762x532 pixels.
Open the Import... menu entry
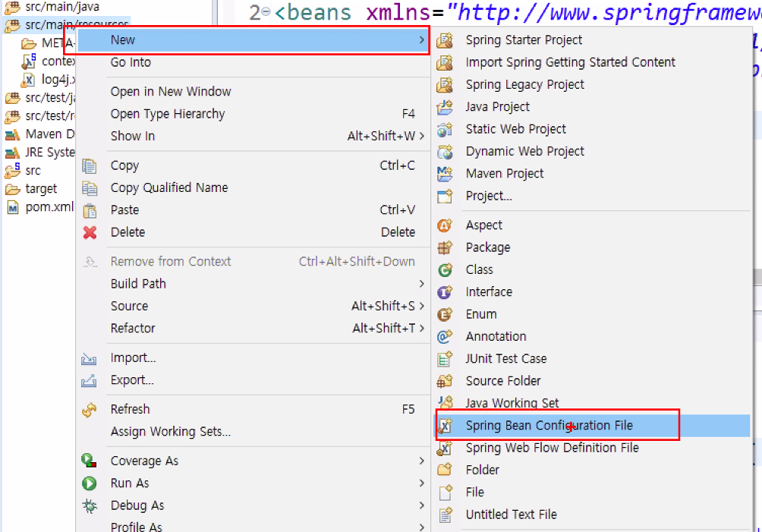click(253, 357)
